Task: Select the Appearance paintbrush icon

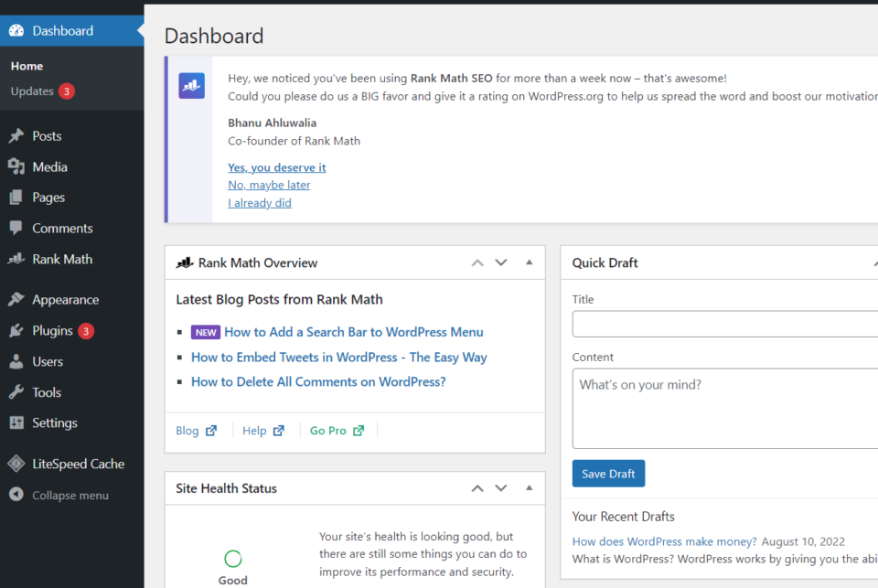Action: click(16, 299)
